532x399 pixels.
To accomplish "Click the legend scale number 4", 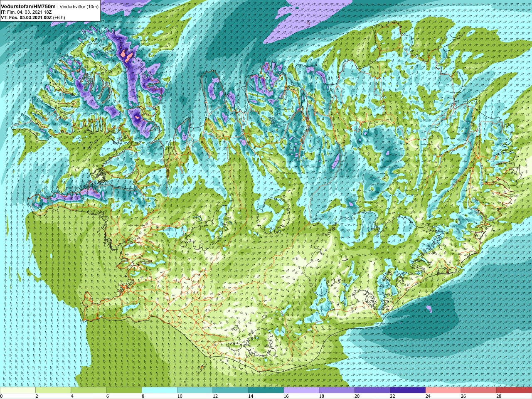I will point(72,396).
